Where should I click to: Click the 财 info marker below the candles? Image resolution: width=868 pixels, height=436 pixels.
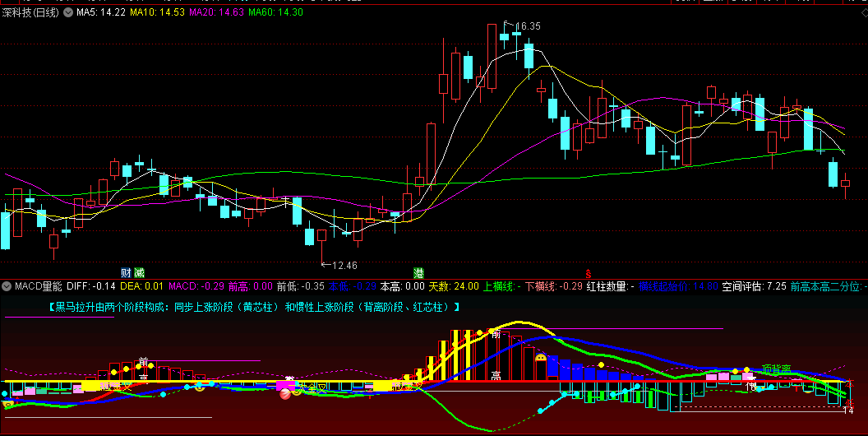127,272
